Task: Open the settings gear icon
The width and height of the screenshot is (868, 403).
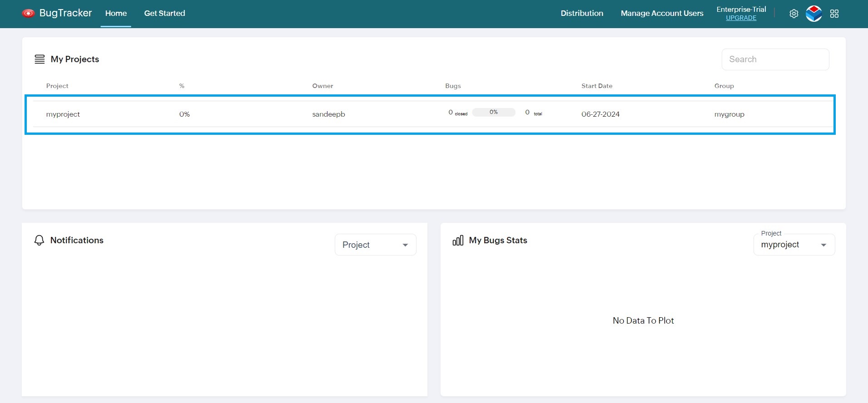Action: (x=794, y=14)
